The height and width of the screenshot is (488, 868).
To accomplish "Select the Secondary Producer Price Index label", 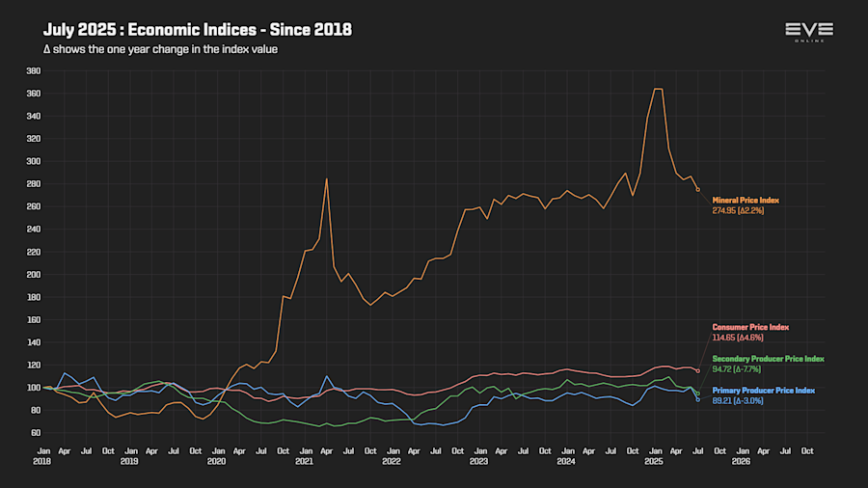I will [768, 359].
